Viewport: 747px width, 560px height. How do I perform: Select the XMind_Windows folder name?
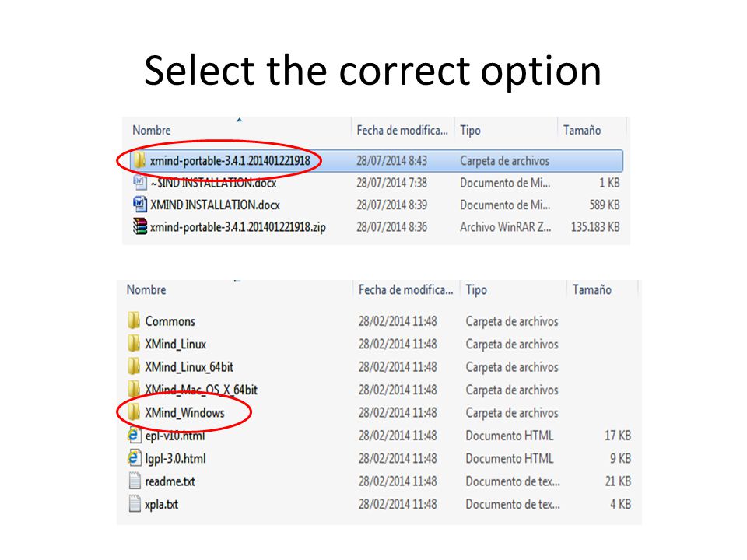(x=185, y=412)
